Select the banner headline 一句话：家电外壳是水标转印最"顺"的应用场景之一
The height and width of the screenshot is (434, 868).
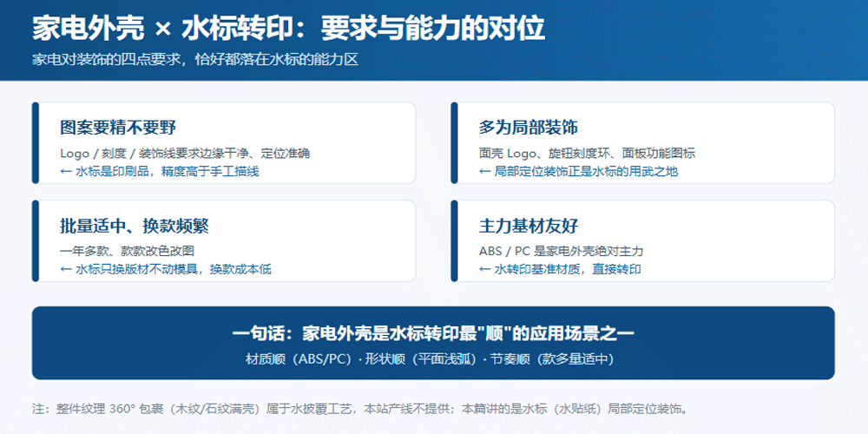click(x=433, y=334)
